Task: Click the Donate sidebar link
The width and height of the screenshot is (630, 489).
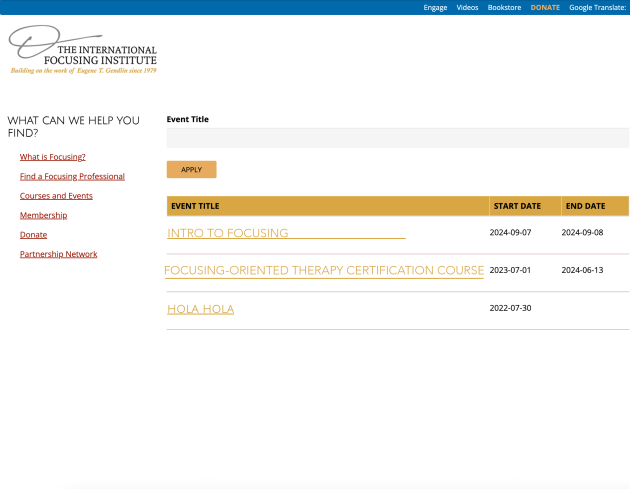Action: tap(33, 235)
